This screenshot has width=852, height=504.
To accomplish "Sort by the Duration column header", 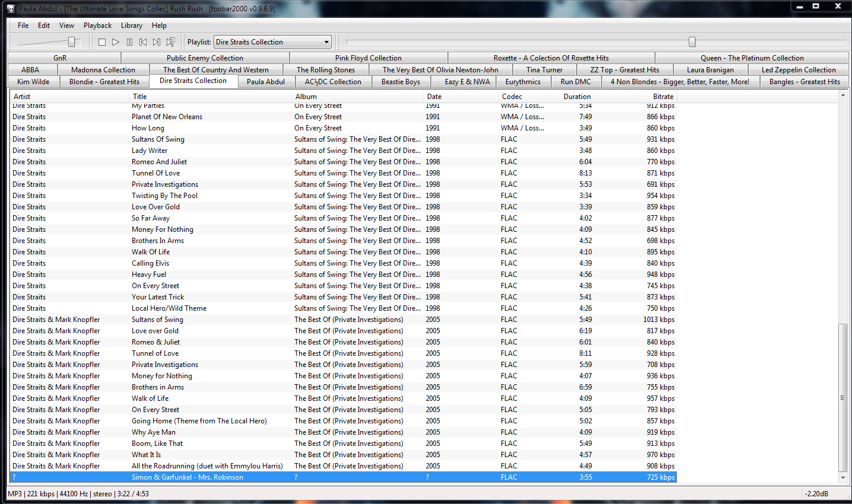I will tap(570, 97).
